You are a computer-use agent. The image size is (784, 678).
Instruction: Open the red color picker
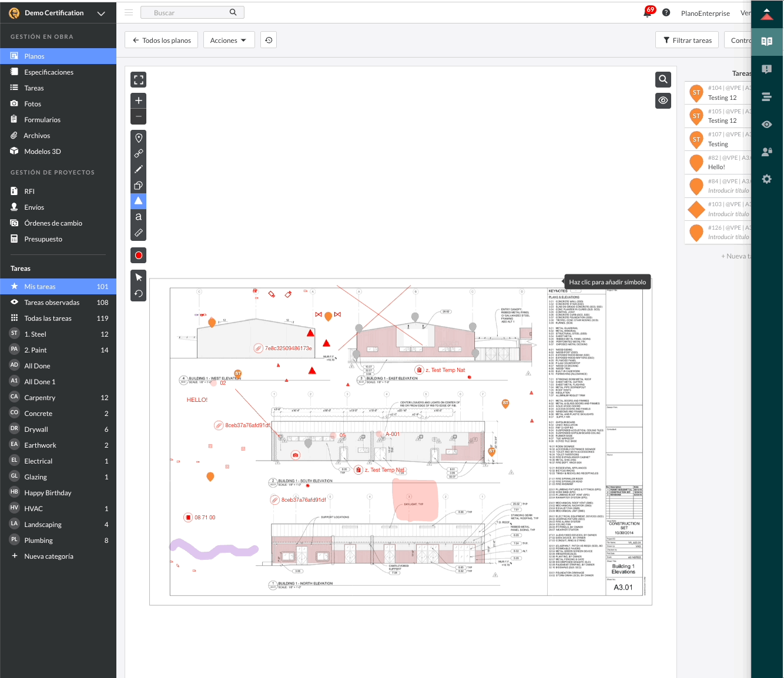(x=139, y=256)
